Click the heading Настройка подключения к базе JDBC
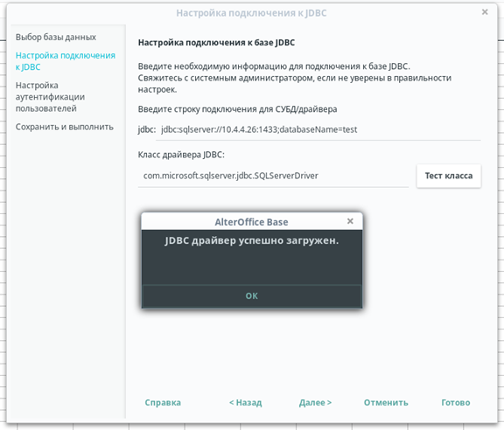The image size is (504, 430). pyautogui.click(x=216, y=43)
